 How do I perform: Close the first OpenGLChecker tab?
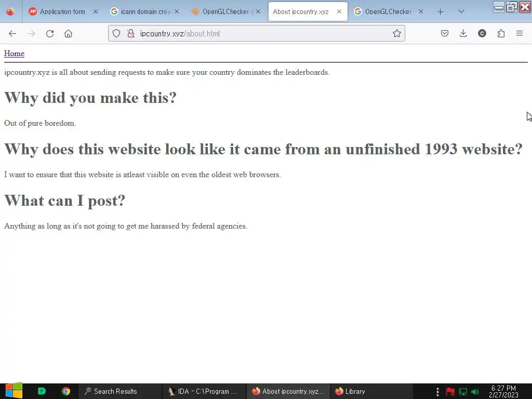[x=258, y=11]
